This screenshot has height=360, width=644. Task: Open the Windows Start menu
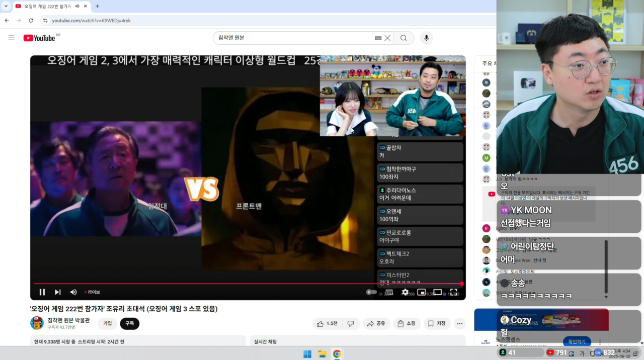tap(307, 354)
